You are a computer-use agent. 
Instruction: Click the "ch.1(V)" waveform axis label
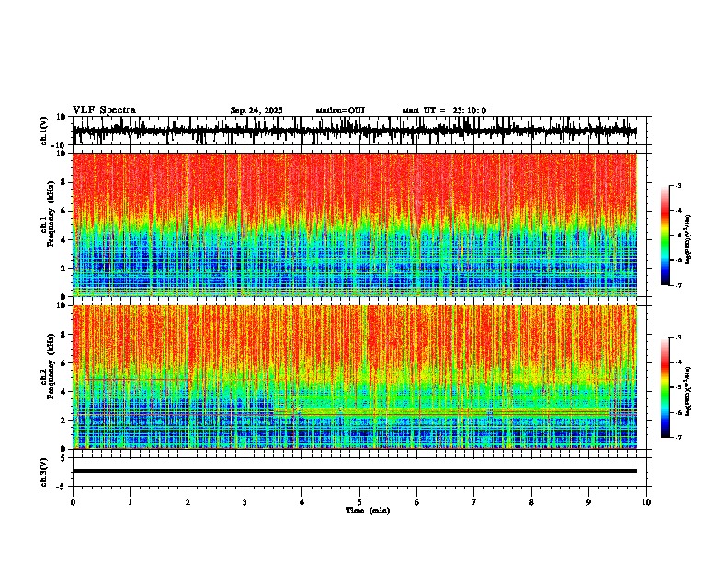pyautogui.click(x=44, y=131)
